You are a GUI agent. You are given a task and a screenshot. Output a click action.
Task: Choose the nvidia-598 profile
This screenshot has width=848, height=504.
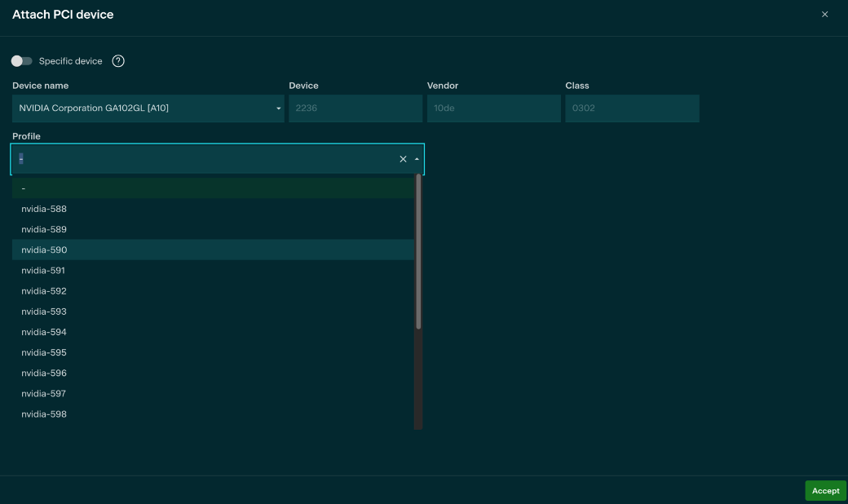pos(44,414)
